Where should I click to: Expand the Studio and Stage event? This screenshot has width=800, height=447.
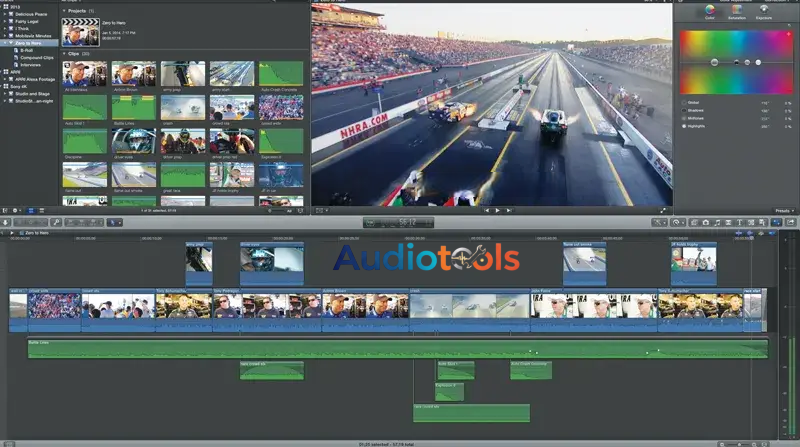point(5,94)
